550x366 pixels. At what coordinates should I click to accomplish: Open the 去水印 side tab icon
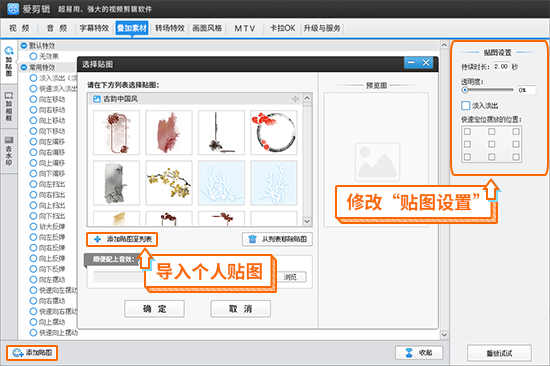click(9, 140)
